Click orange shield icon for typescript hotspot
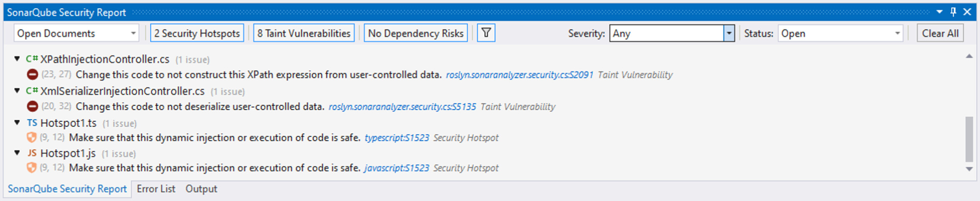The width and height of the screenshot is (980, 201). [x=31, y=137]
